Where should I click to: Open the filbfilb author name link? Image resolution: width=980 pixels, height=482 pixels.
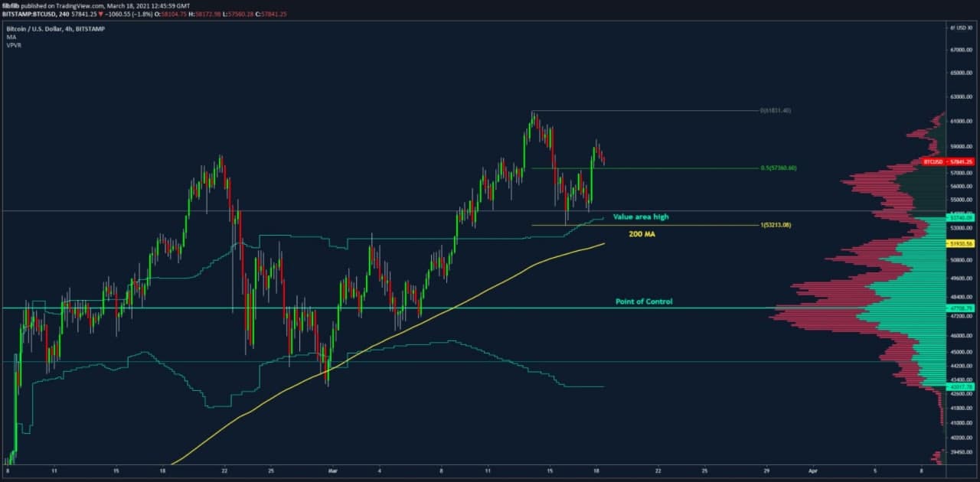tap(11, 5)
